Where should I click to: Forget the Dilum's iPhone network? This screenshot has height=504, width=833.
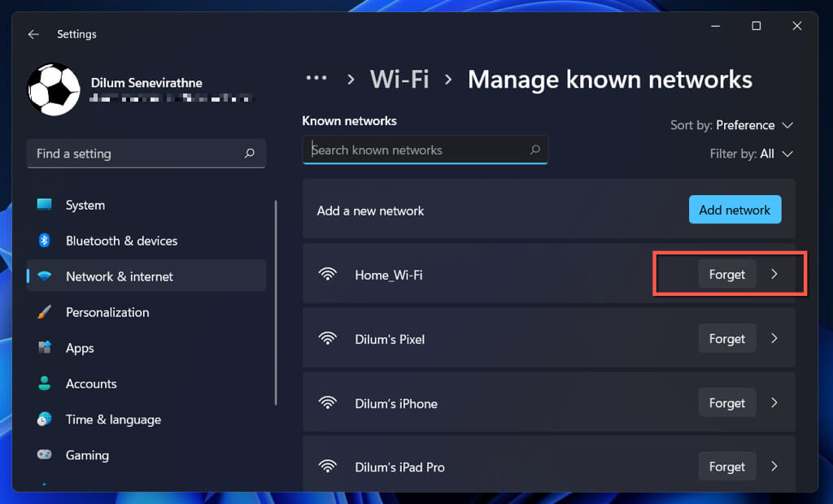[726, 403]
